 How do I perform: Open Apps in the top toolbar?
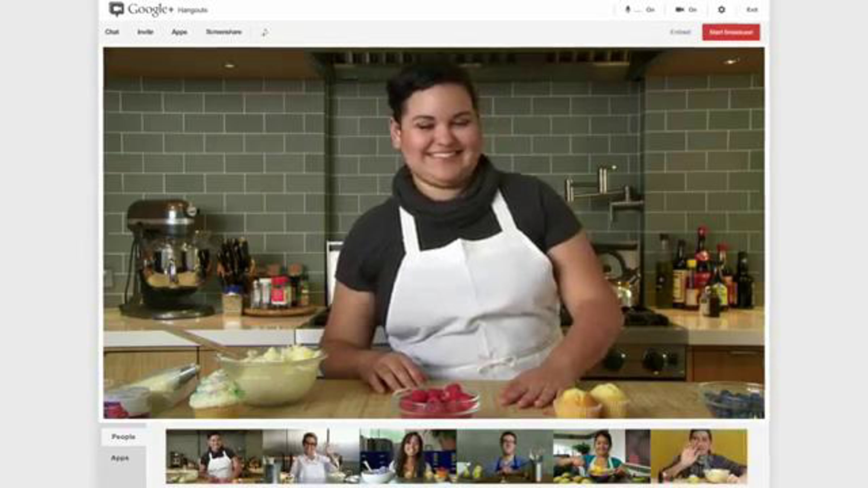(x=179, y=32)
